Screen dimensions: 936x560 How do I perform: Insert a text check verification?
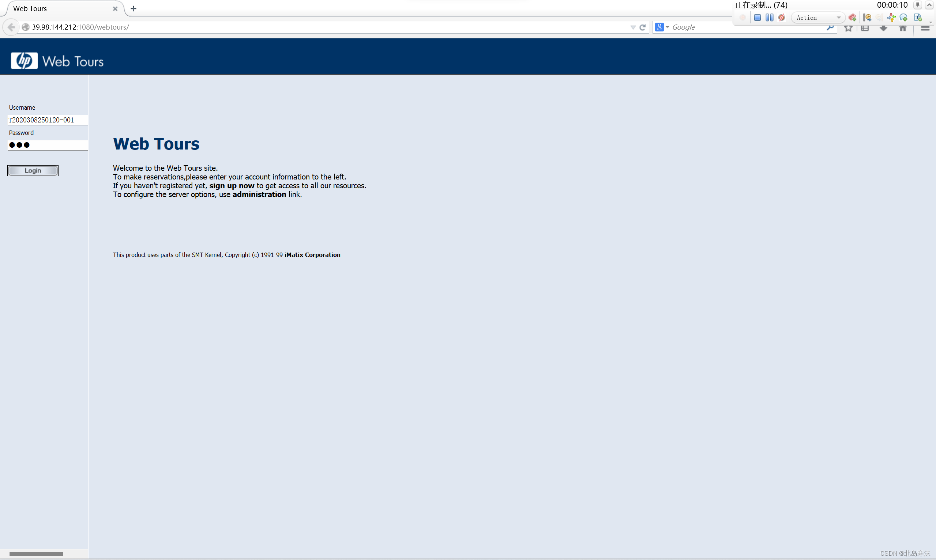[918, 17]
